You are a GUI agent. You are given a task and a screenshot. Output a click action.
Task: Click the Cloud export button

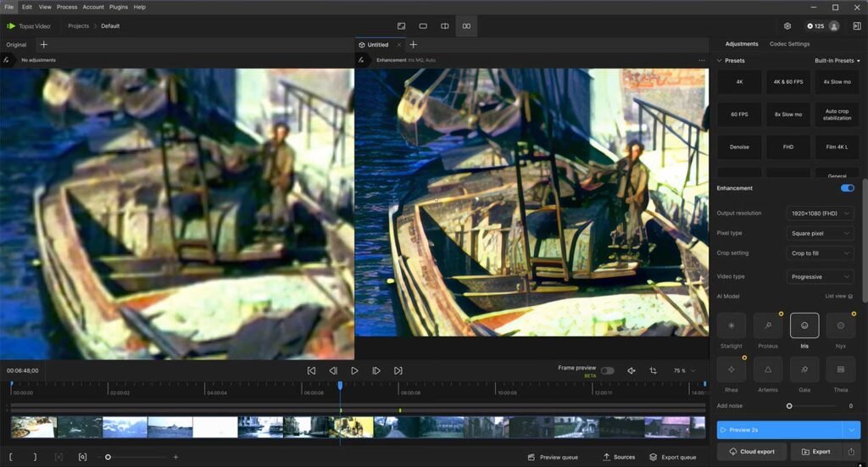[752, 452]
